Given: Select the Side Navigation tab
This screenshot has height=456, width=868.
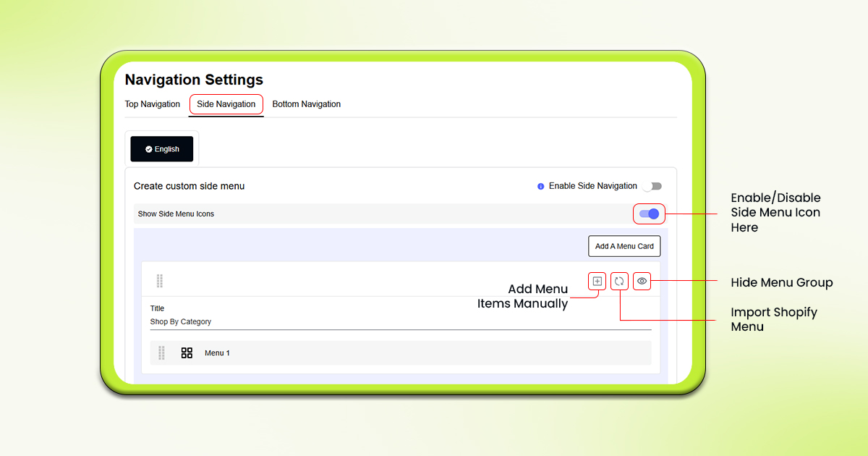Looking at the screenshot, I should pyautogui.click(x=226, y=104).
